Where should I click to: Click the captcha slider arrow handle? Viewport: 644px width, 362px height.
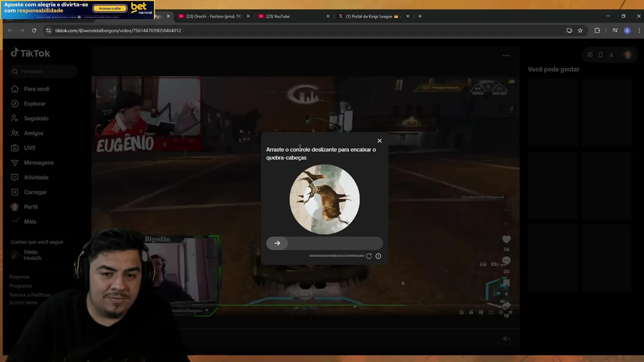tap(277, 243)
